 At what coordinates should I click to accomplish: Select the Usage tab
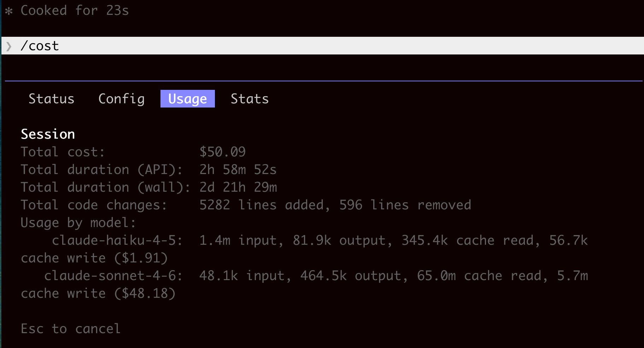tap(187, 99)
